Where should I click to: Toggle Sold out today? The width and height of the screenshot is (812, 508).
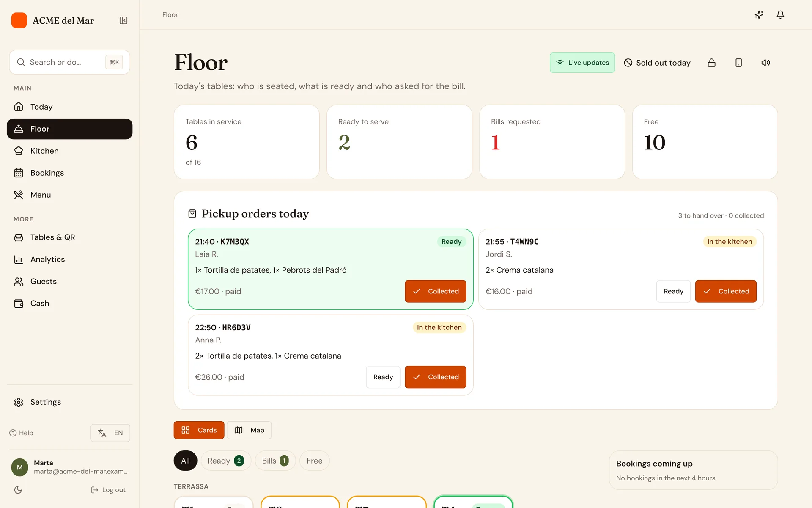tap(657, 63)
